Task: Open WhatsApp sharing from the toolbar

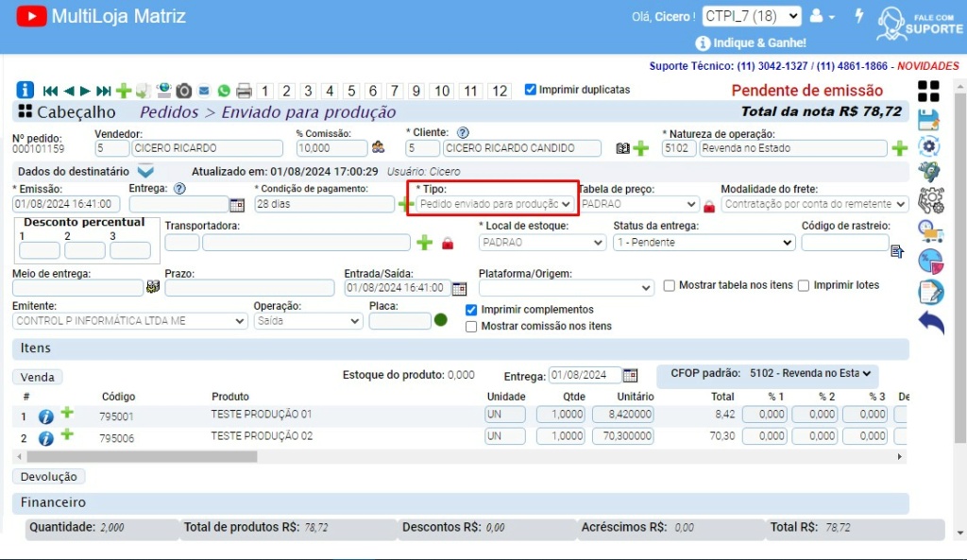Action: coord(224,90)
